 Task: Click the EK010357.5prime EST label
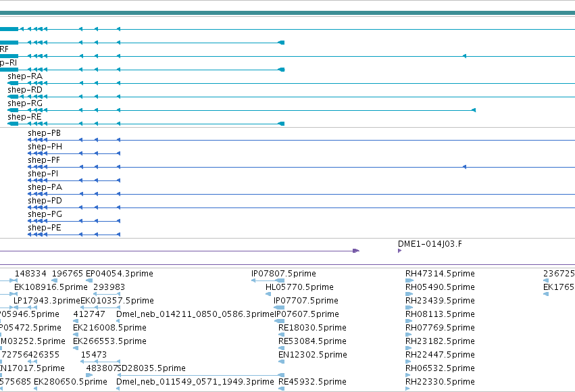(118, 301)
